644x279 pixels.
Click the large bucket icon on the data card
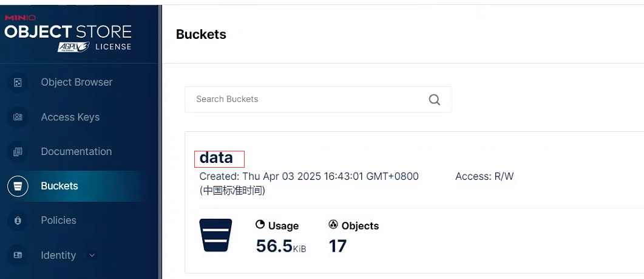point(215,236)
